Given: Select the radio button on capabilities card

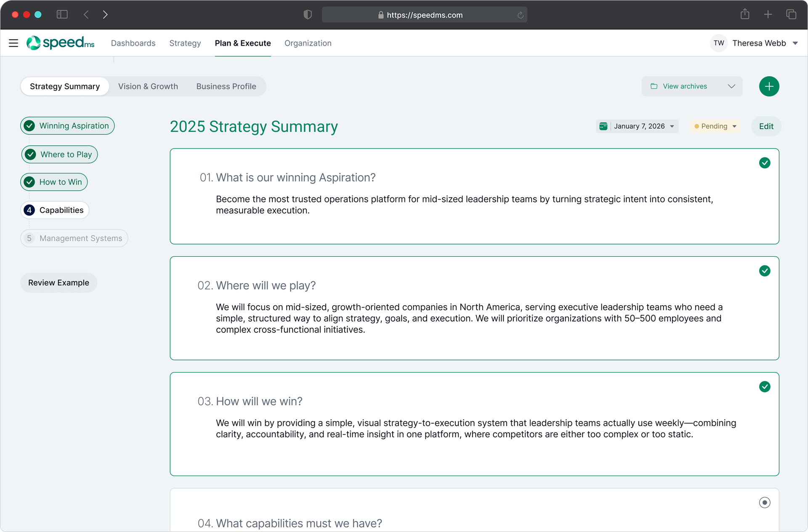Looking at the screenshot, I should [x=764, y=502].
